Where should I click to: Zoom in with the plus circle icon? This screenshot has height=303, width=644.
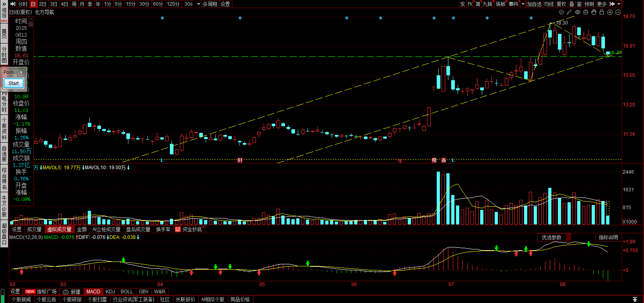click(x=610, y=12)
